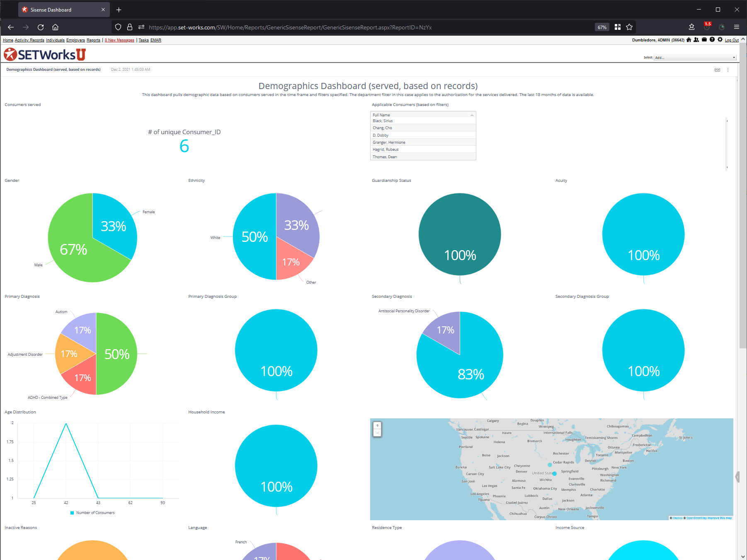Viewport: 747px width, 560px height.
Task: Click the SETWorks home icon beside the username
Action: point(689,40)
